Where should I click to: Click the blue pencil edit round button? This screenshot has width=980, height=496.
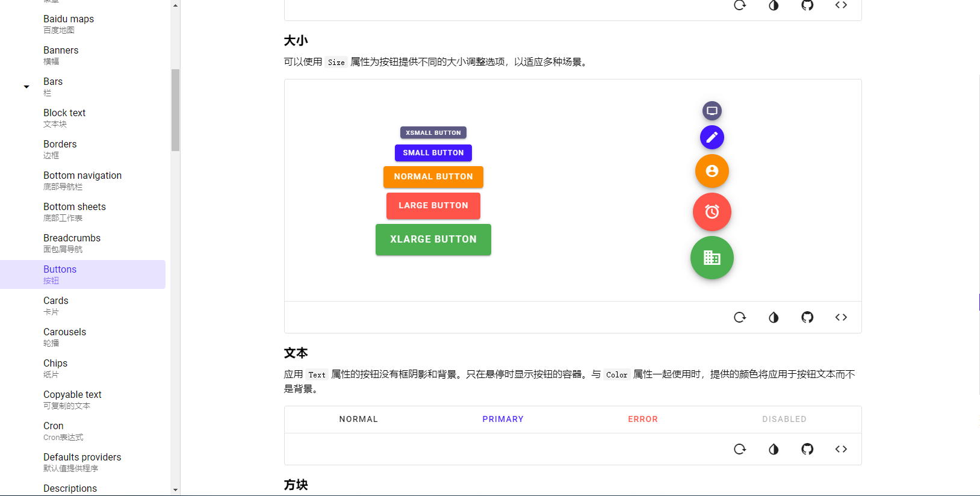(x=712, y=137)
